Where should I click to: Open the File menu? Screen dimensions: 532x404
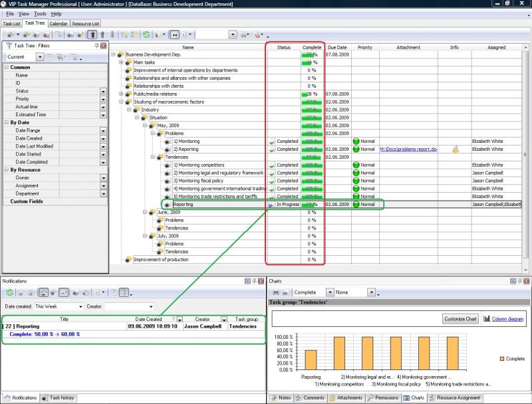click(10, 14)
